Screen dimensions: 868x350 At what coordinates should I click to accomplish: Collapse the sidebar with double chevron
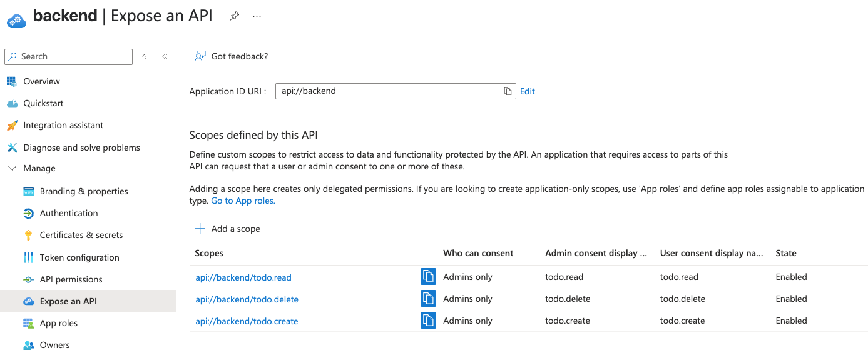tap(165, 56)
